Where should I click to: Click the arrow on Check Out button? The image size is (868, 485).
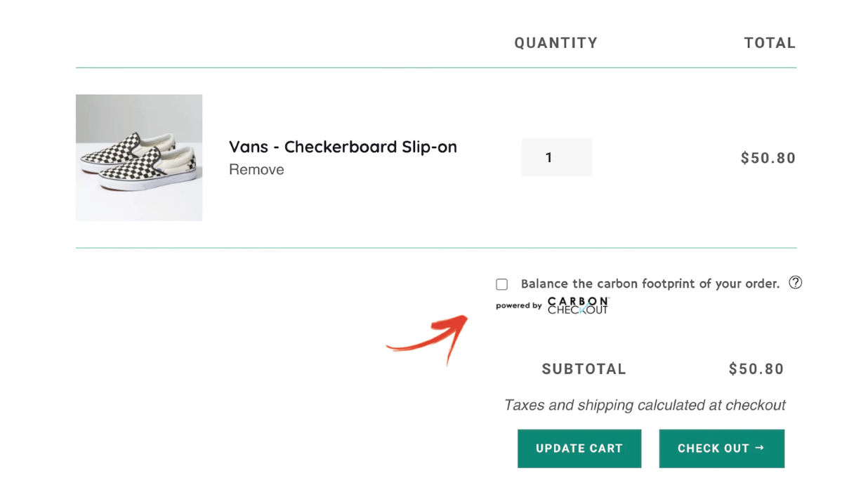pyautogui.click(x=759, y=448)
